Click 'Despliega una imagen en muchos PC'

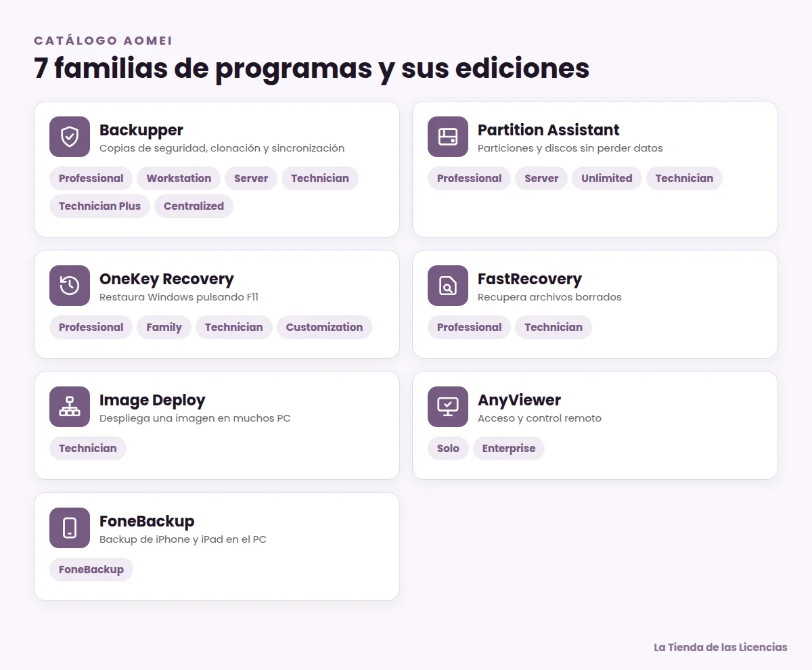point(195,418)
